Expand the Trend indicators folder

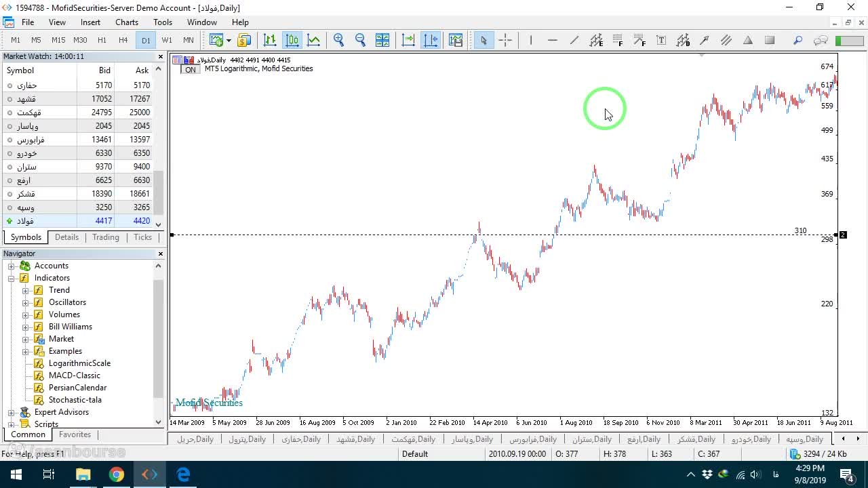click(26, 290)
